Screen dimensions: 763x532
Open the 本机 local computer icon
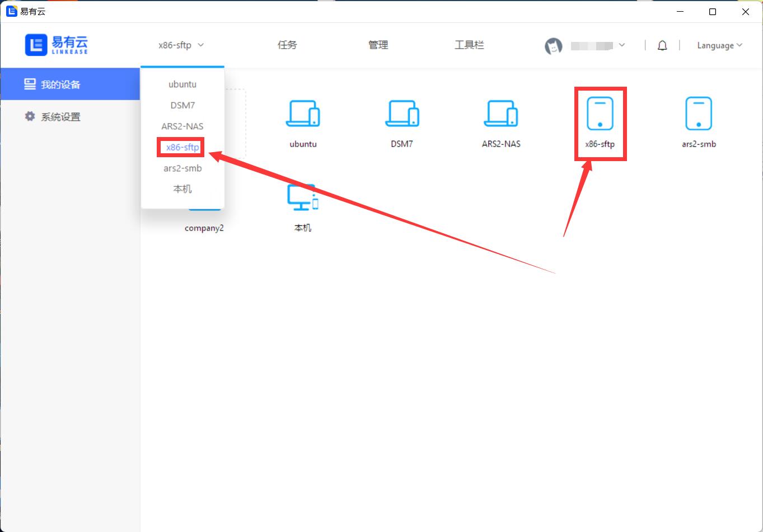[303, 198]
